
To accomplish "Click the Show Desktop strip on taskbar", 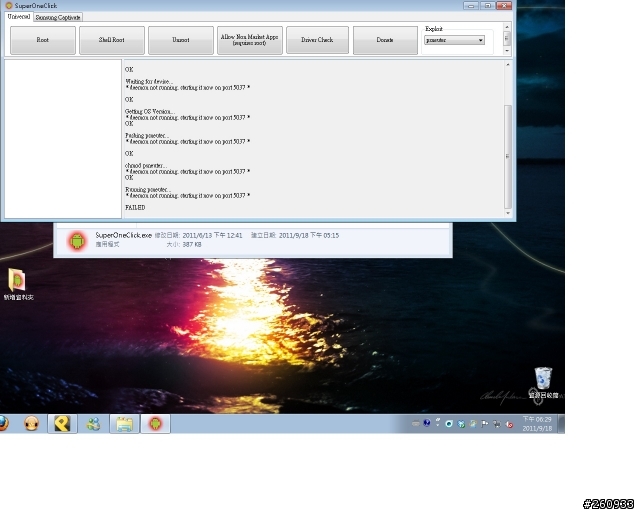I will (x=561, y=423).
